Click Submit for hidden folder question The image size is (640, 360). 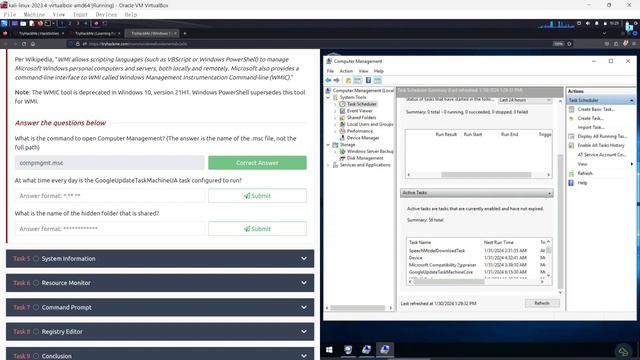click(257, 229)
